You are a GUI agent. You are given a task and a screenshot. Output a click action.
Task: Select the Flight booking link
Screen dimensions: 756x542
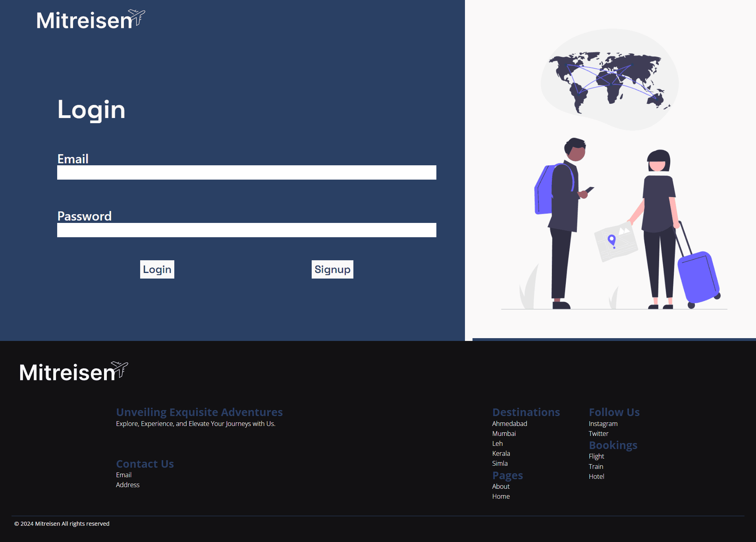[596, 456]
